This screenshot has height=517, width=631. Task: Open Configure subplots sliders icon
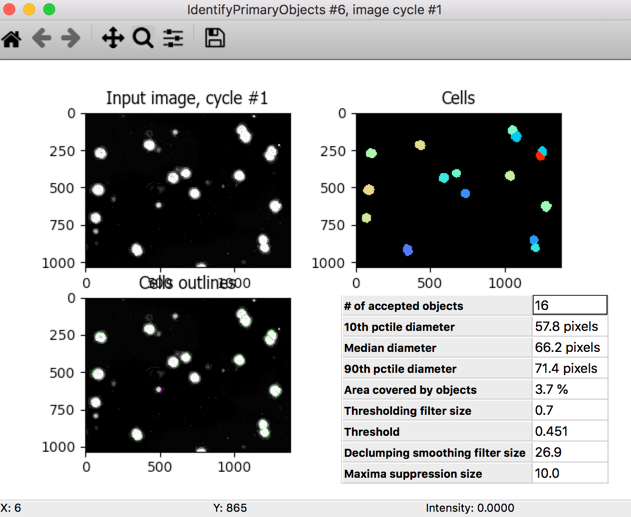(x=173, y=39)
